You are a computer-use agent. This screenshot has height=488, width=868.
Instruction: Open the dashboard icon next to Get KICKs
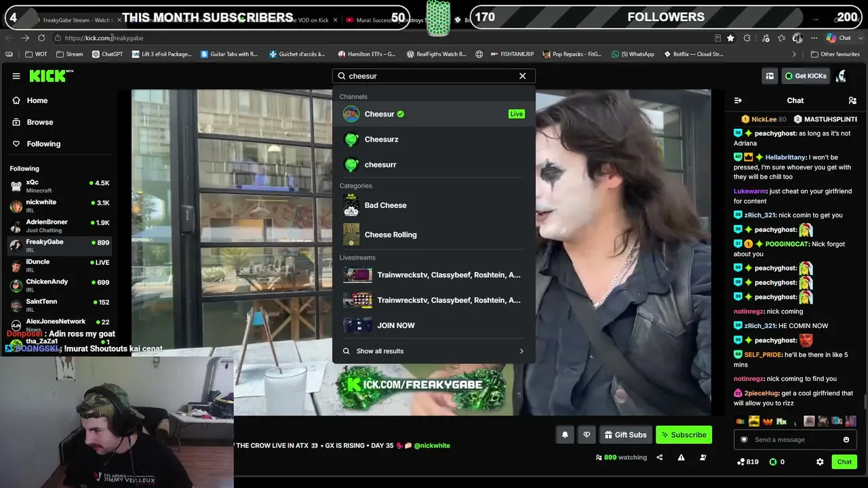click(x=770, y=76)
